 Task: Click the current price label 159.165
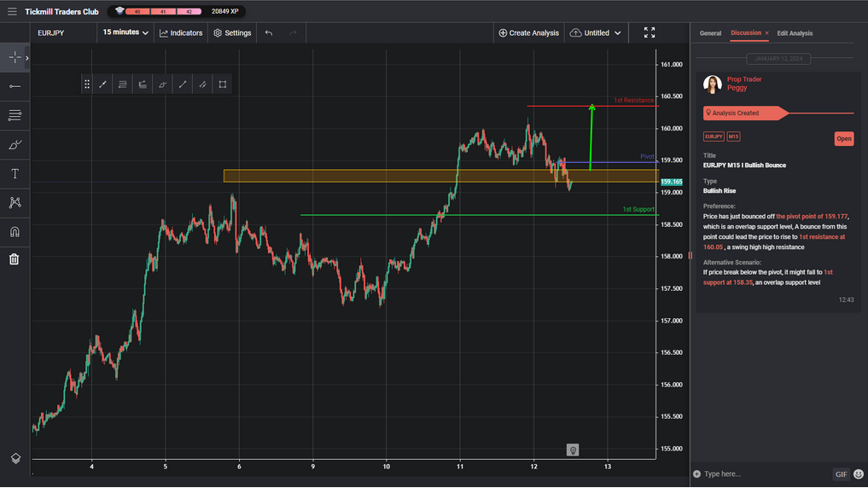[x=672, y=182]
